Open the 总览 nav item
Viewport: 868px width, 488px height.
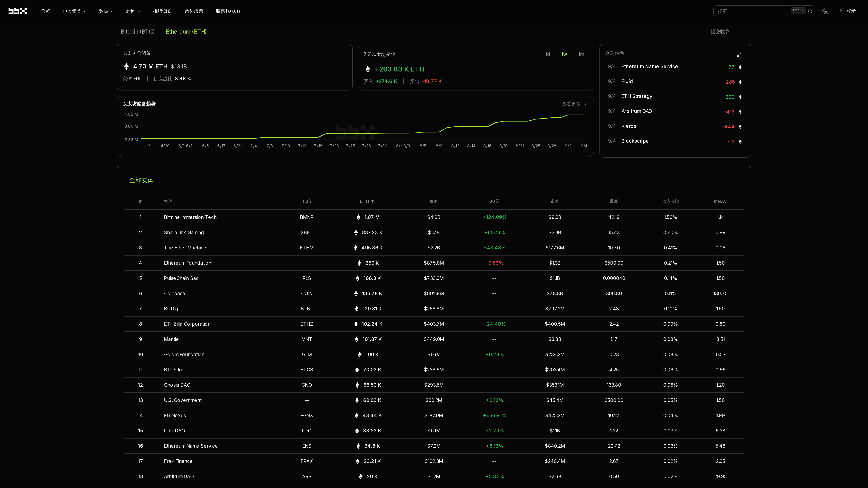[x=45, y=11]
